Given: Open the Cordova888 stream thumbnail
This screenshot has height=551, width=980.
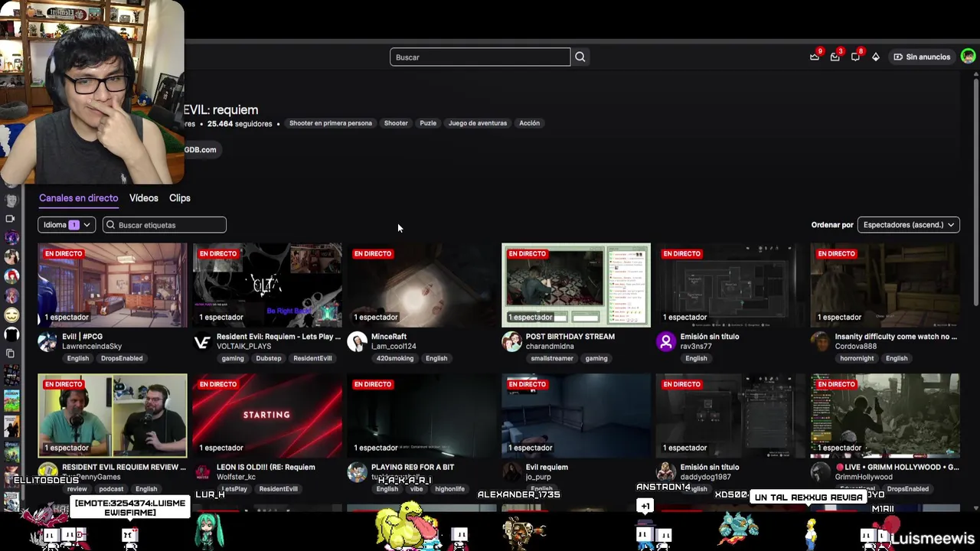Looking at the screenshot, I should click(x=885, y=285).
